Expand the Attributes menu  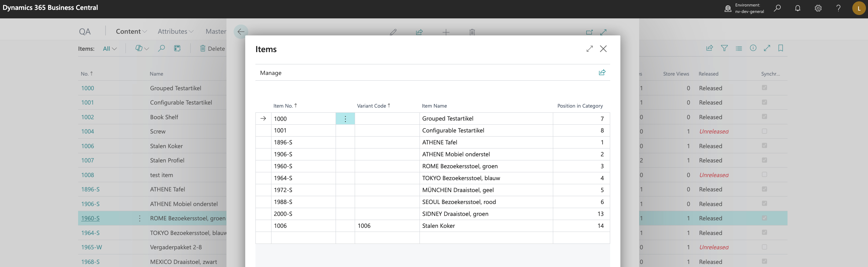tap(176, 31)
